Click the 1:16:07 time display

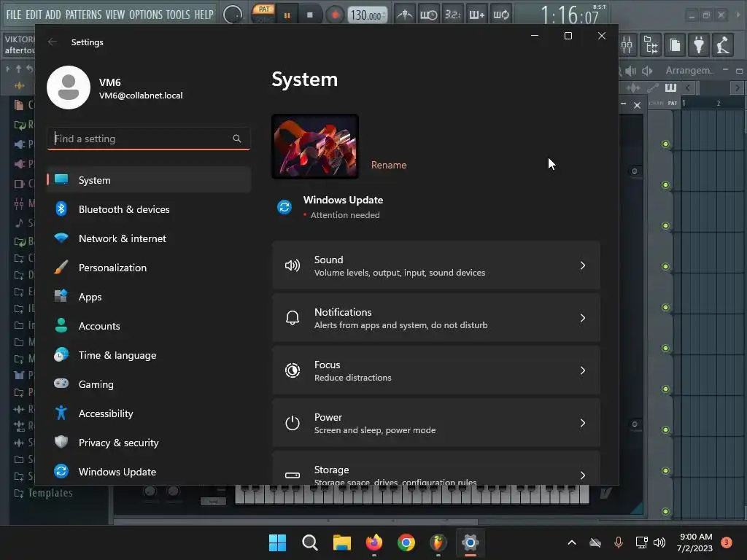click(x=571, y=15)
